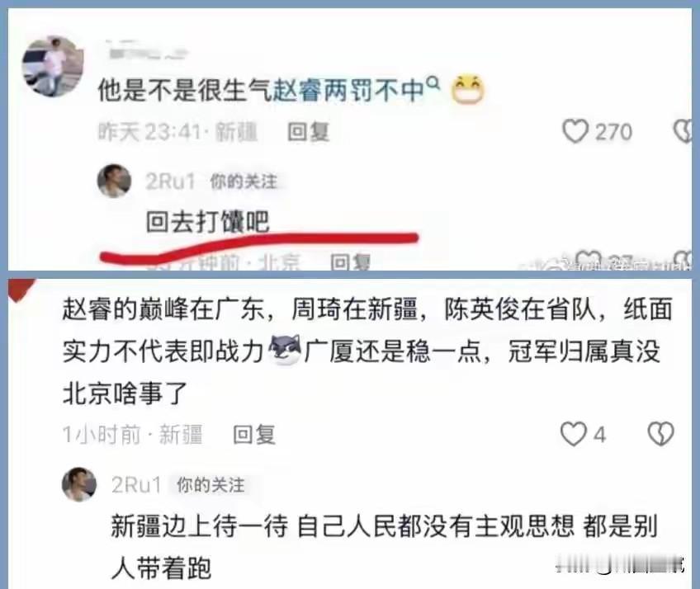The image size is (700, 589).
Task: Tap 你的关注 tag above 回去打馕吧
Action: [244, 181]
